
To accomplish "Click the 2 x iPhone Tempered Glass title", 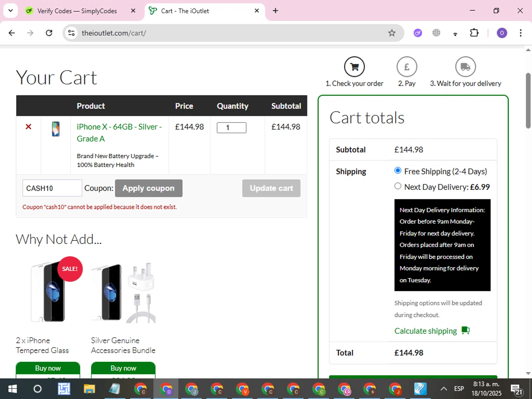I will [x=42, y=345].
